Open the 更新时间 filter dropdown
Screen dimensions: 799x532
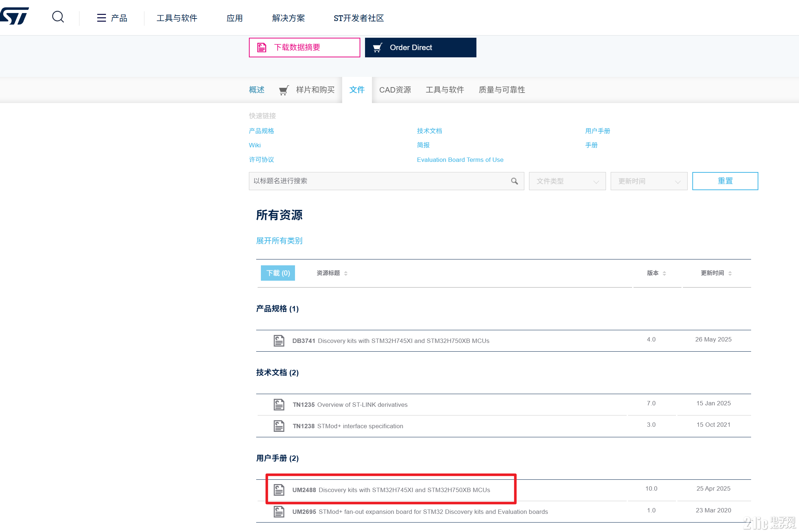click(x=649, y=181)
